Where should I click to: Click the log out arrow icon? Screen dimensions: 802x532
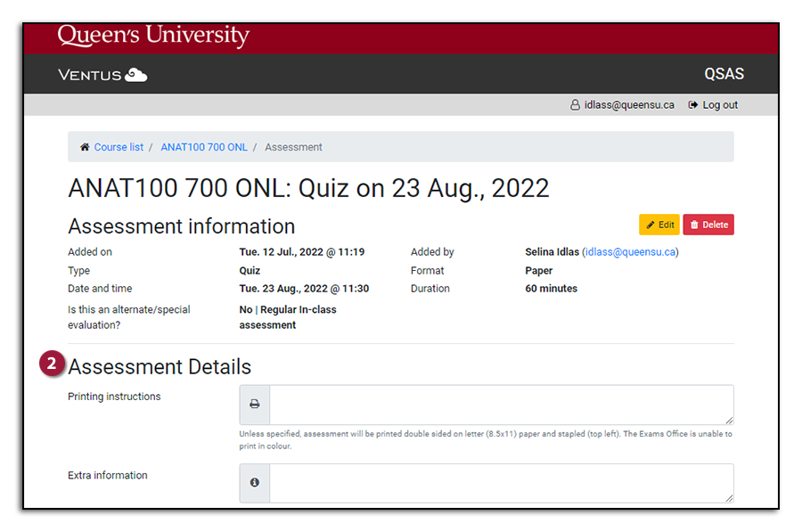point(692,104)
